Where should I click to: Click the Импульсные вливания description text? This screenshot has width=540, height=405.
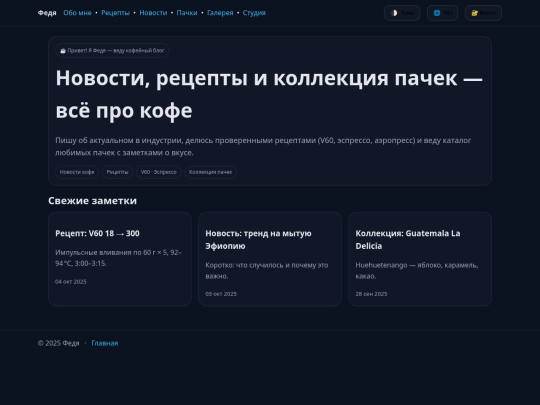coord(118,258)
